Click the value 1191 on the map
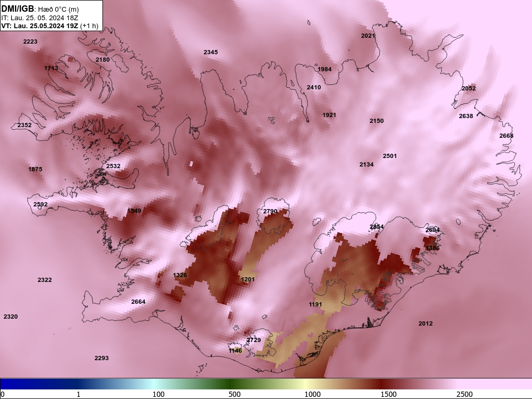The height and width of the screenshot is (399, 532). [x=315, y=304]
